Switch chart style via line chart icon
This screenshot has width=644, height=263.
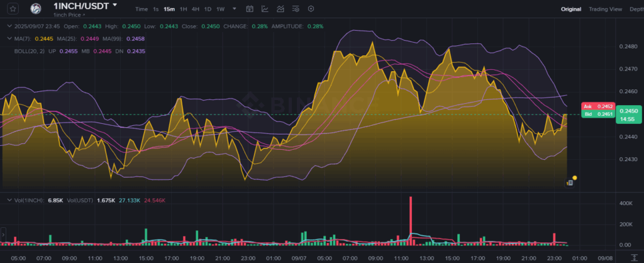[265, 9]
